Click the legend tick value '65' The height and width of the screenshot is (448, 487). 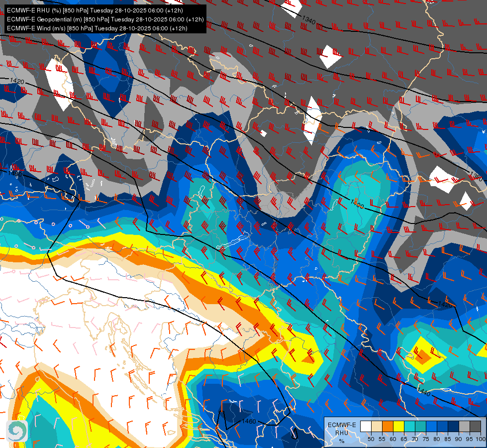pos(404,439)
